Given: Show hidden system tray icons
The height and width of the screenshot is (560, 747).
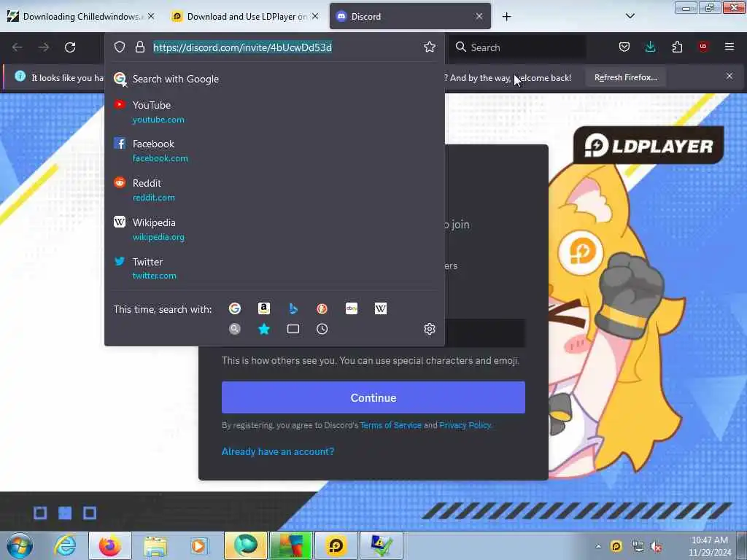Looking at the screenshot, I should pyautogui.click(x=598, y=546).
